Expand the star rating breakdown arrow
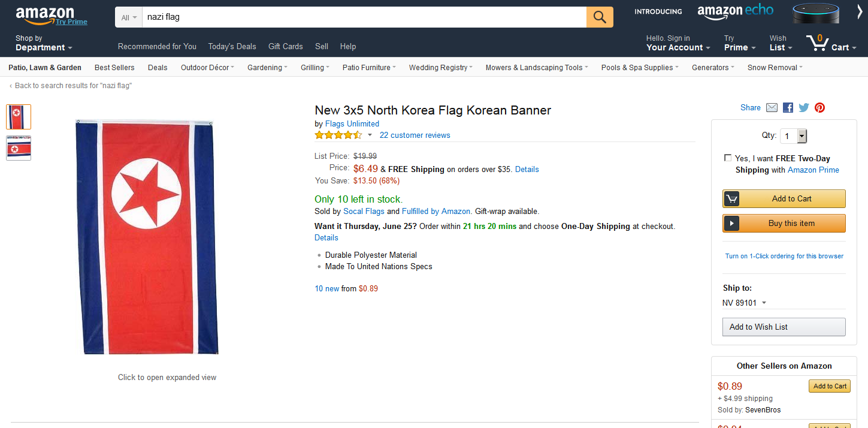Viewport: 868px width, 428px height. pyautogui.click(x=370, y=135)
